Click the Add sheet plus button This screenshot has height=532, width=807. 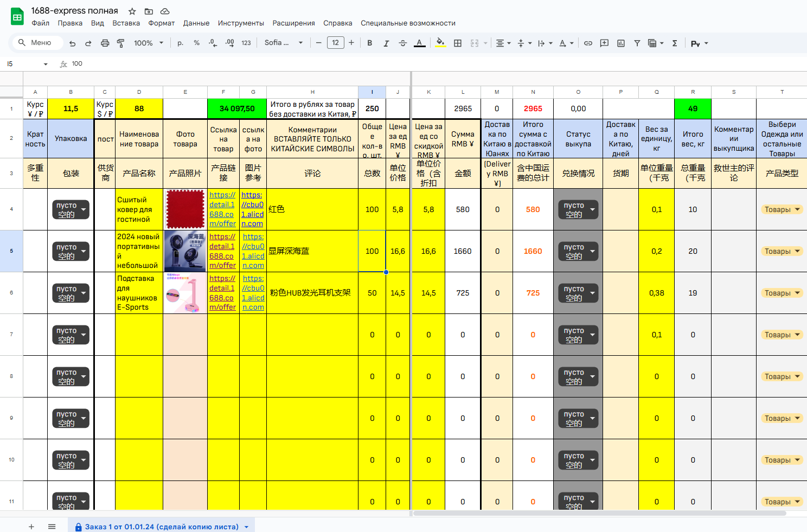tap(31, 527)
